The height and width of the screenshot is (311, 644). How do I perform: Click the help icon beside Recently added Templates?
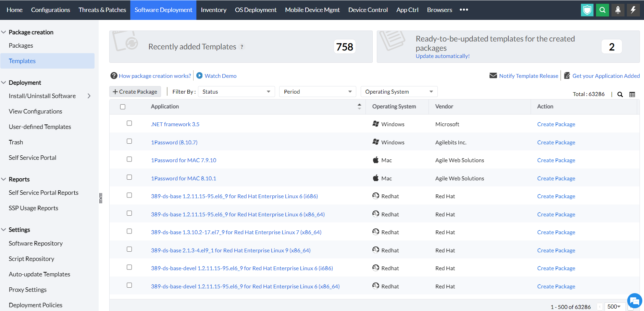click(242, 47)
